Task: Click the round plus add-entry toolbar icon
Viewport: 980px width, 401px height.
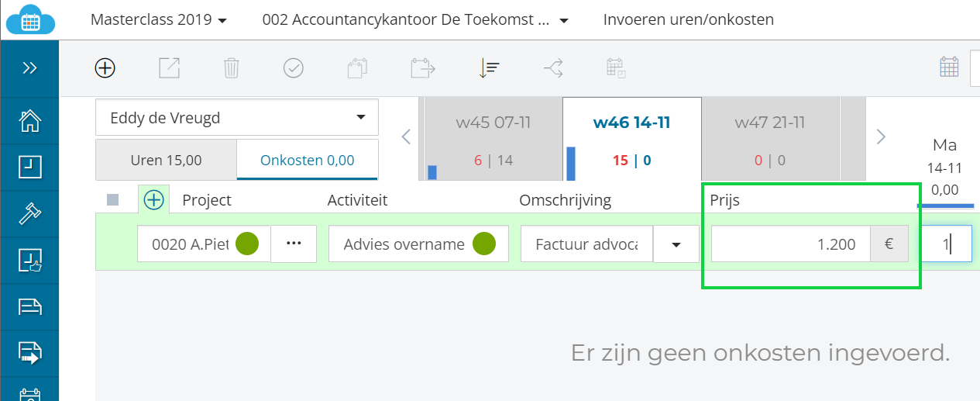Action: pyautogui.click(x=105, y=68)
